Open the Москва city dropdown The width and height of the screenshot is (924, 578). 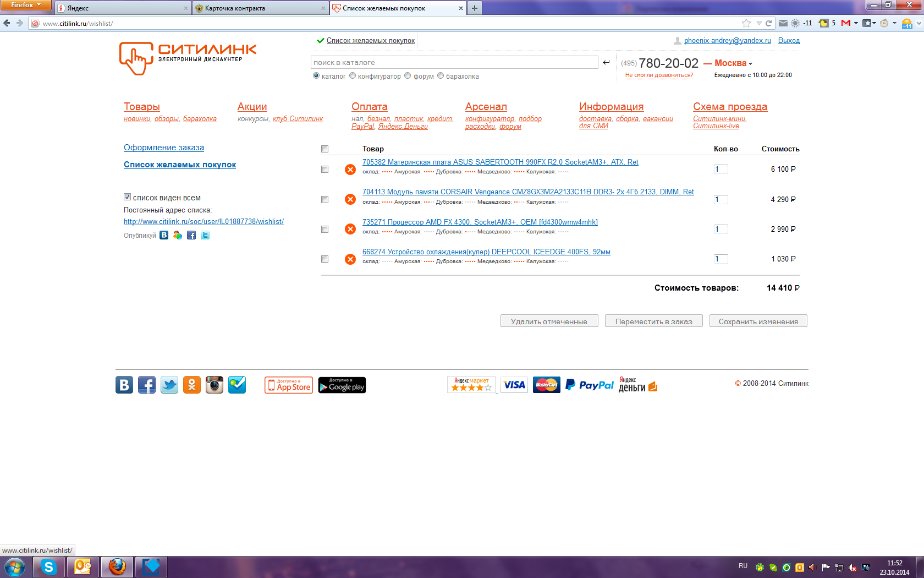[733, 63]
